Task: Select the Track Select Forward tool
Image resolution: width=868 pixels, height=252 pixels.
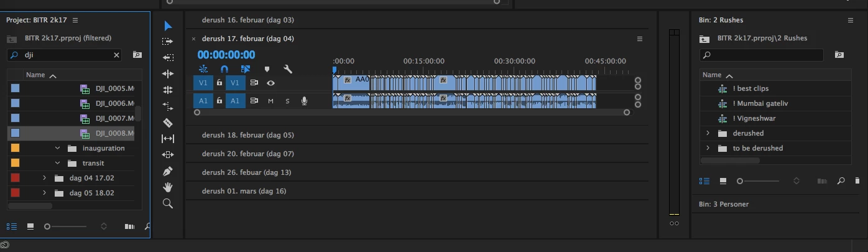Action: (x=167, y=42)
